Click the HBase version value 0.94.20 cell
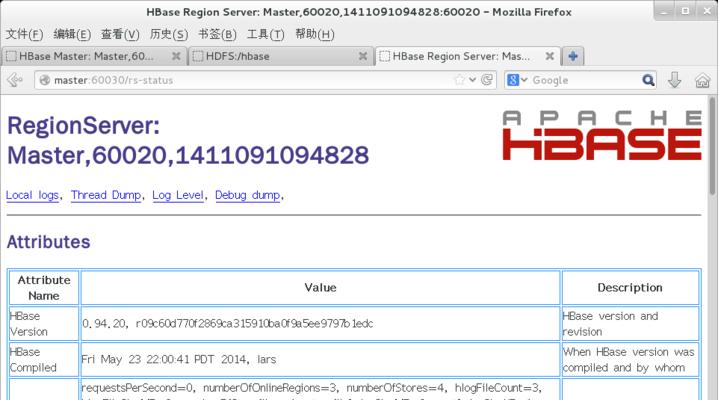Viewport: 718px width, 400px height. pos(320,324)
